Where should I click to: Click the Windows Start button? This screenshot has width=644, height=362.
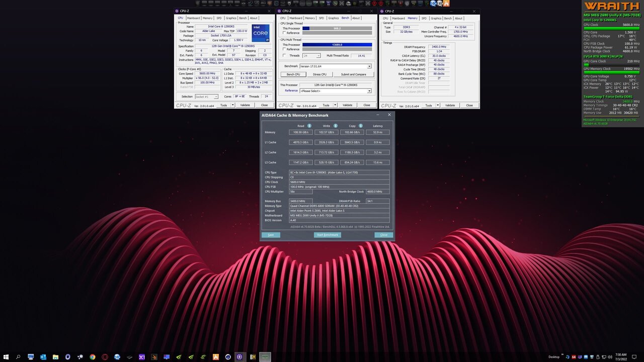point(6,357)
